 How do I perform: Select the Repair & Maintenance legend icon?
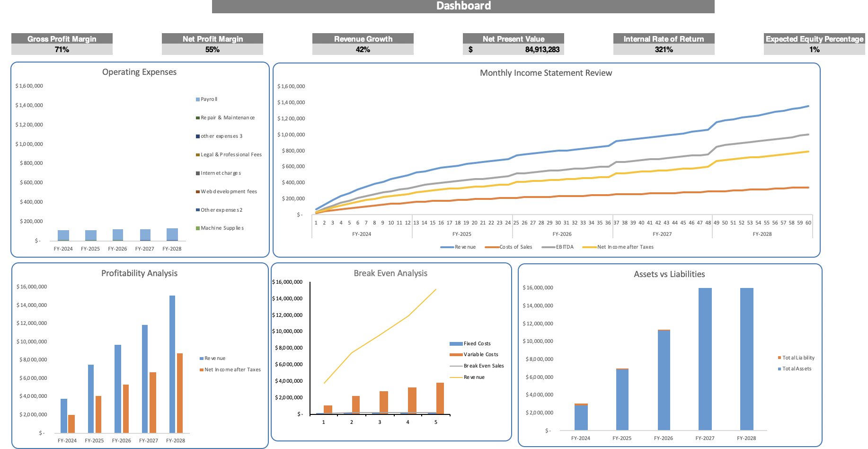click(196, 117)
